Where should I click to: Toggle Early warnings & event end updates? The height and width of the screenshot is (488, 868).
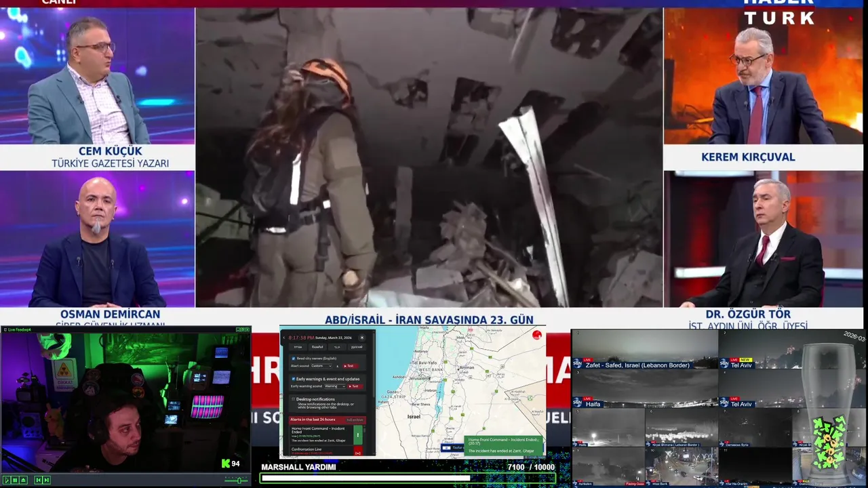[294, 379]
